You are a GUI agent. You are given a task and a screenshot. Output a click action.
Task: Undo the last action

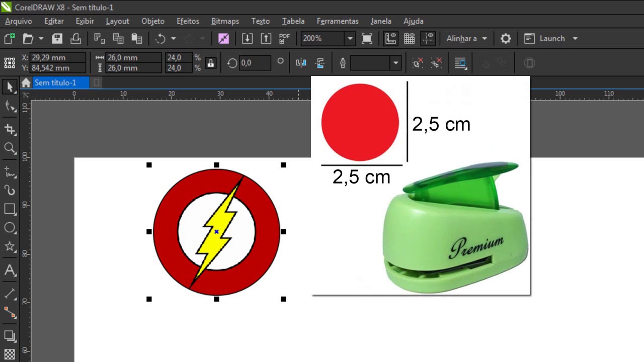[x=160, y=38]
